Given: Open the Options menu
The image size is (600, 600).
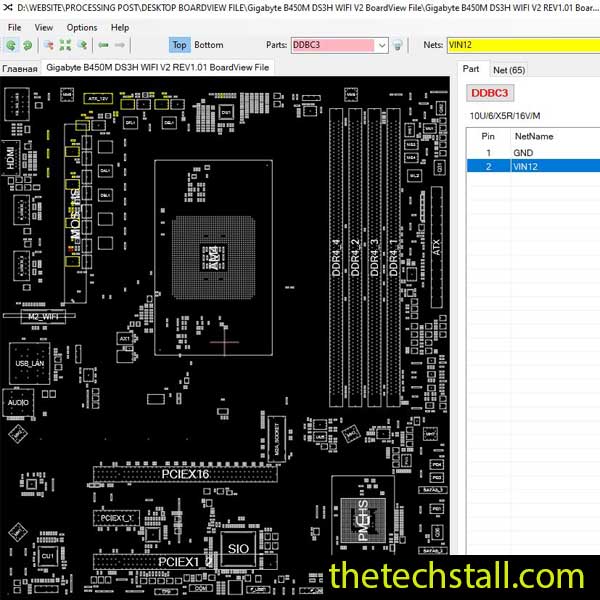Looking at the screenshot, I should [82, 27].
